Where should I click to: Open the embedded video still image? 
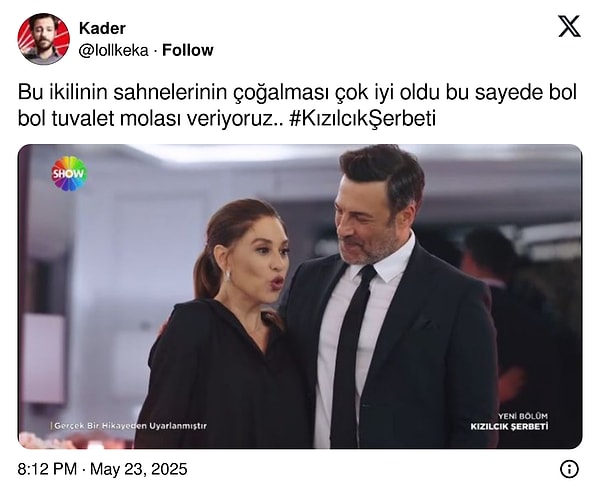(300, 296)
